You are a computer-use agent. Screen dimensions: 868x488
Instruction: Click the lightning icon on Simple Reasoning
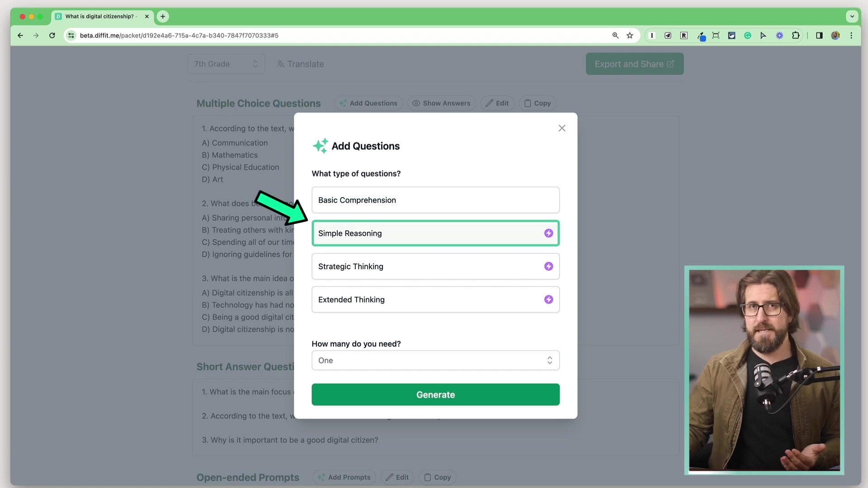(548, 233)
